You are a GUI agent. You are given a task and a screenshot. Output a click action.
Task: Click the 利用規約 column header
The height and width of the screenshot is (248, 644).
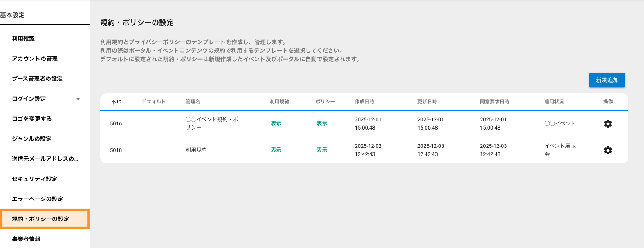tap(279, 102)
